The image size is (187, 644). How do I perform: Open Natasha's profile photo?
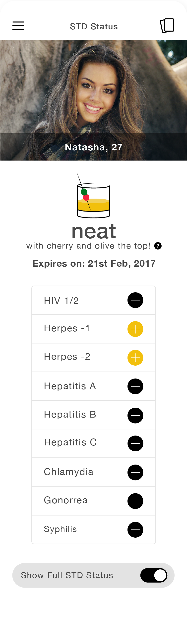pyautogui.click(x=94, y=86)
